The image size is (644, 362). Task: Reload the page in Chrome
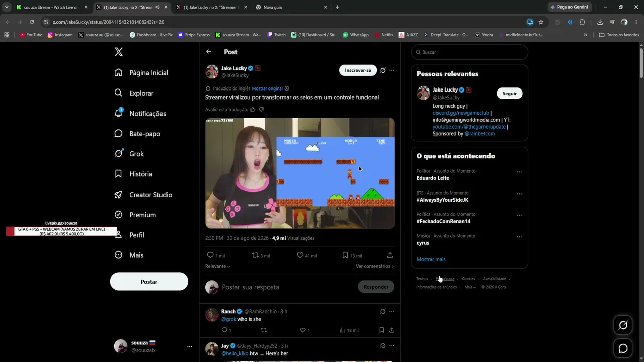[32, 22]
